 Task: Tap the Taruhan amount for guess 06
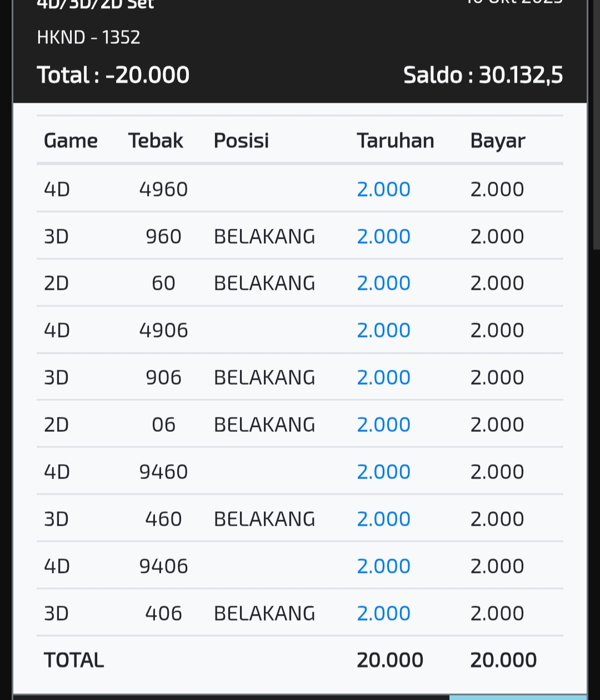(x=383, y=425)
